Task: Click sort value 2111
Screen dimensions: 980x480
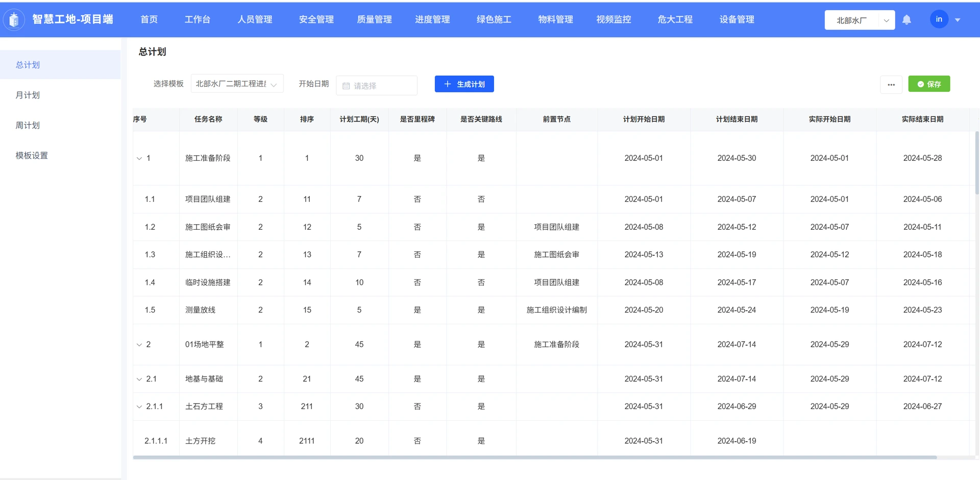Action: click(x=307, y=441)
